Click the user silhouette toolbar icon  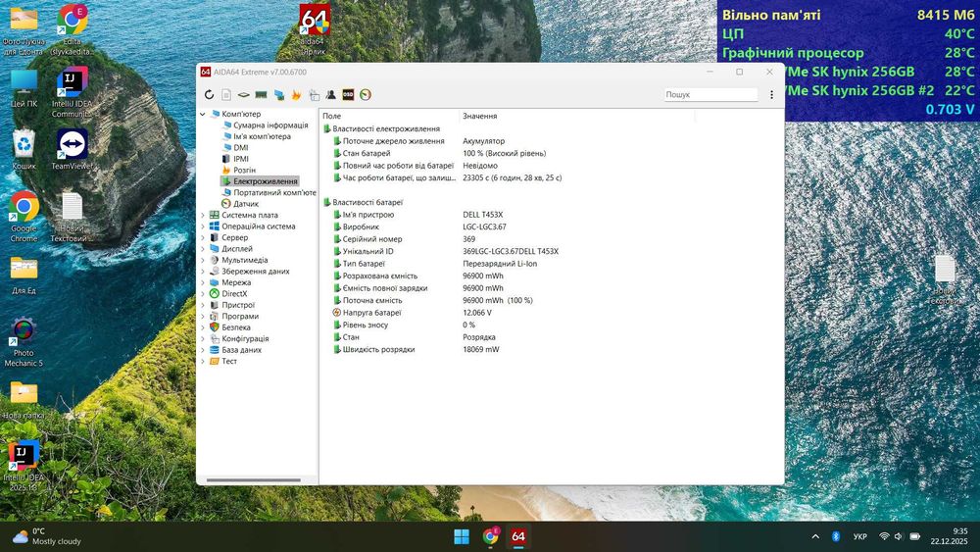331,95
